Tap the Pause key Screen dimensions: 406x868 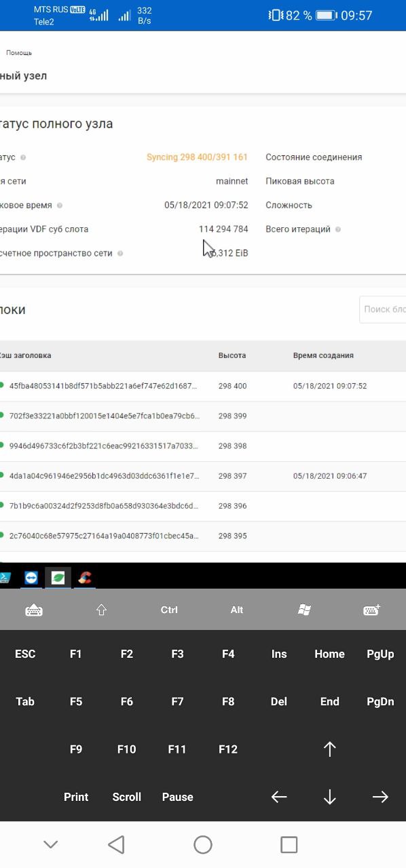[177, 797]
